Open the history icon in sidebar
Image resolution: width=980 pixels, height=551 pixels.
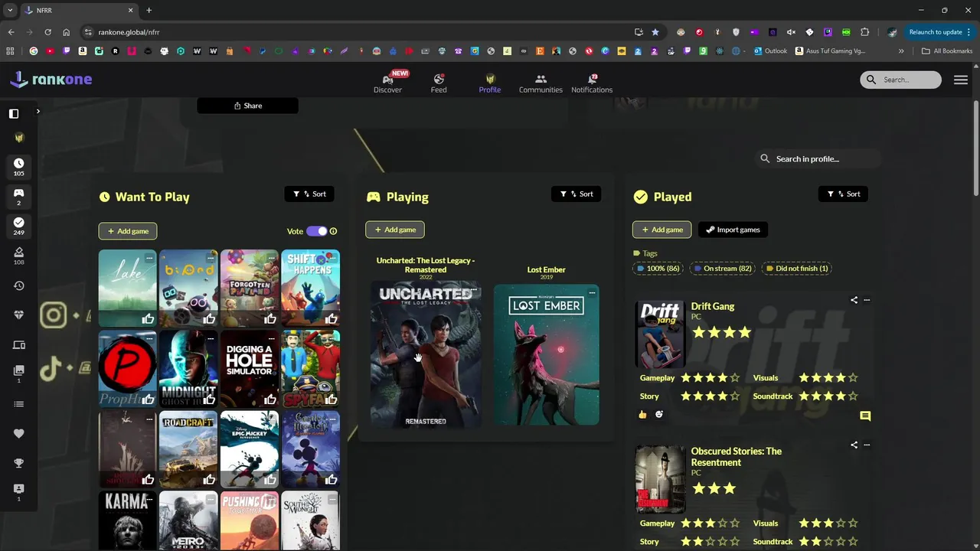[19, 285]
